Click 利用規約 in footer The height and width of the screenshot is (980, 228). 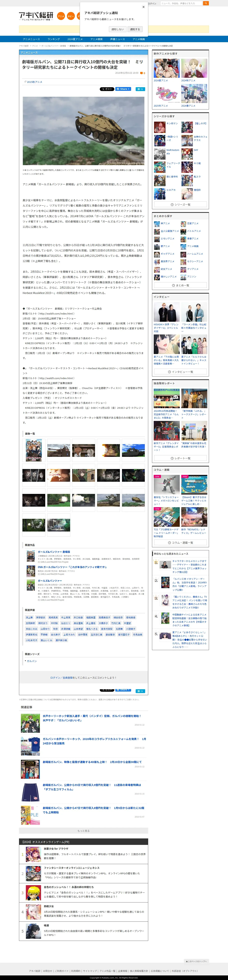coord(76,971)
